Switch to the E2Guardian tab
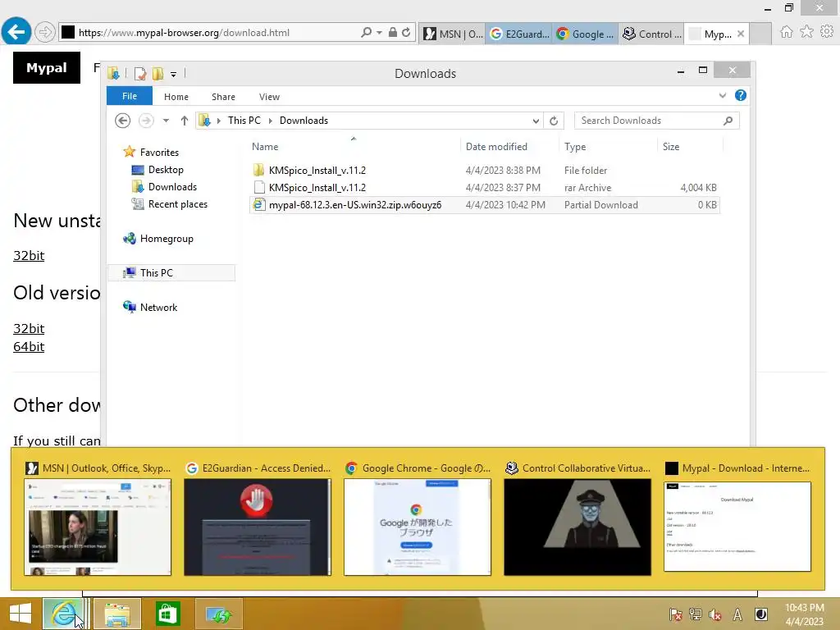The image size is (840, 630). (x=518, y=34)
